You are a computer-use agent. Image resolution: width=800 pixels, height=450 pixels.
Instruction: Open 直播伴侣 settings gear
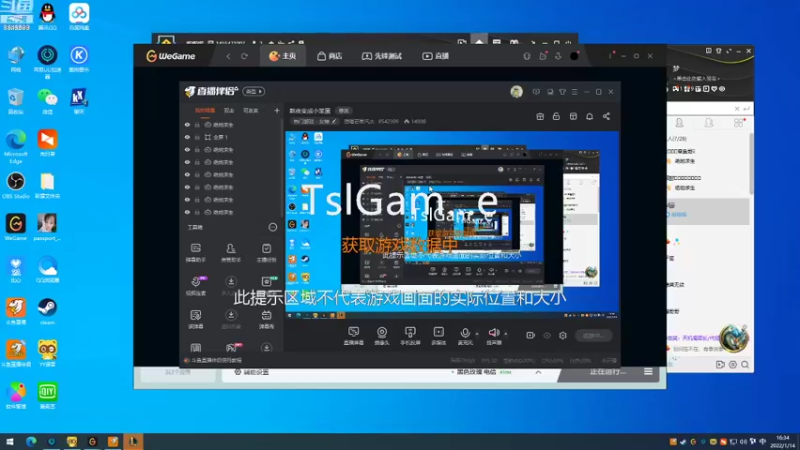pos(563,335)
